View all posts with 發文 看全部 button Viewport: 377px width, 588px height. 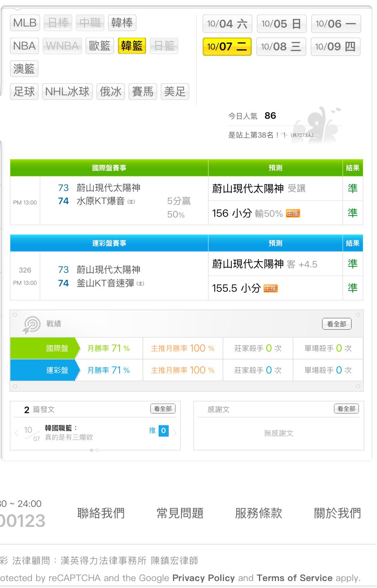163,409
